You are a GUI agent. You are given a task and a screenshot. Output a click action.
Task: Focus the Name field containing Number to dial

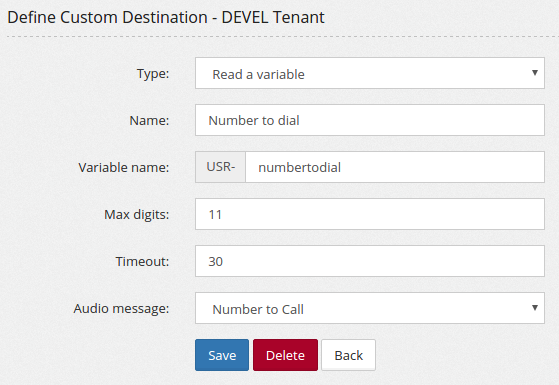[370, 120]
